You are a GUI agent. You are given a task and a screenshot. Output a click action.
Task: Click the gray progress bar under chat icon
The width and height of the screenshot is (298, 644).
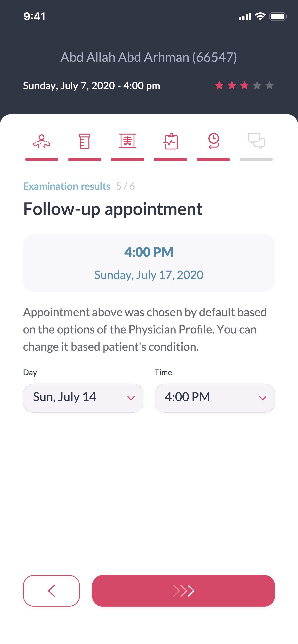[x=256, y=160]
